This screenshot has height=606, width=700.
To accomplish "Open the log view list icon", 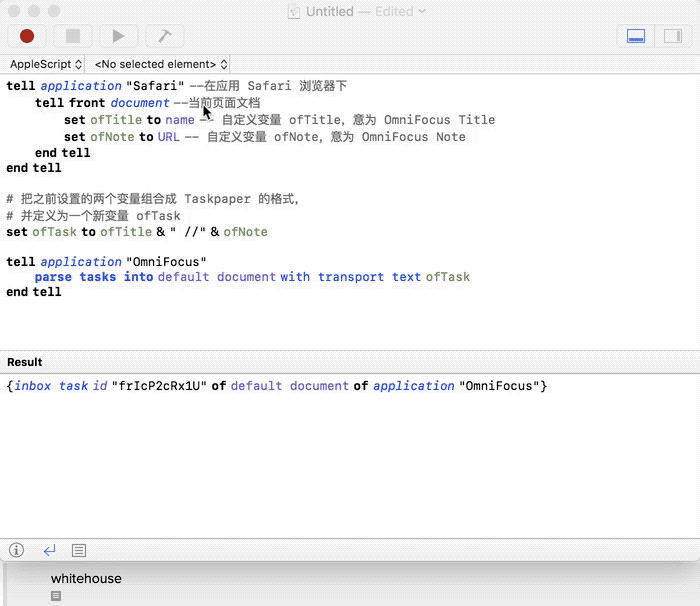I will tap(79, 550).
